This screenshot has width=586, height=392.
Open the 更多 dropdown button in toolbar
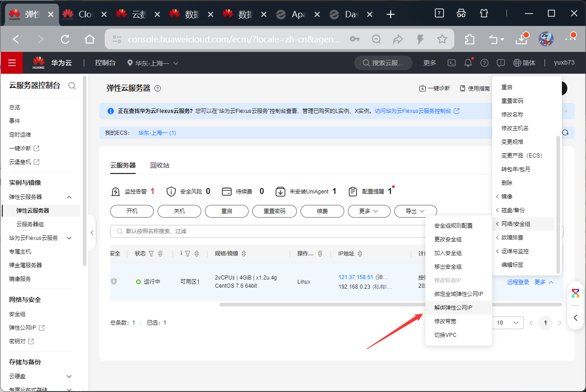pos(369,211)
